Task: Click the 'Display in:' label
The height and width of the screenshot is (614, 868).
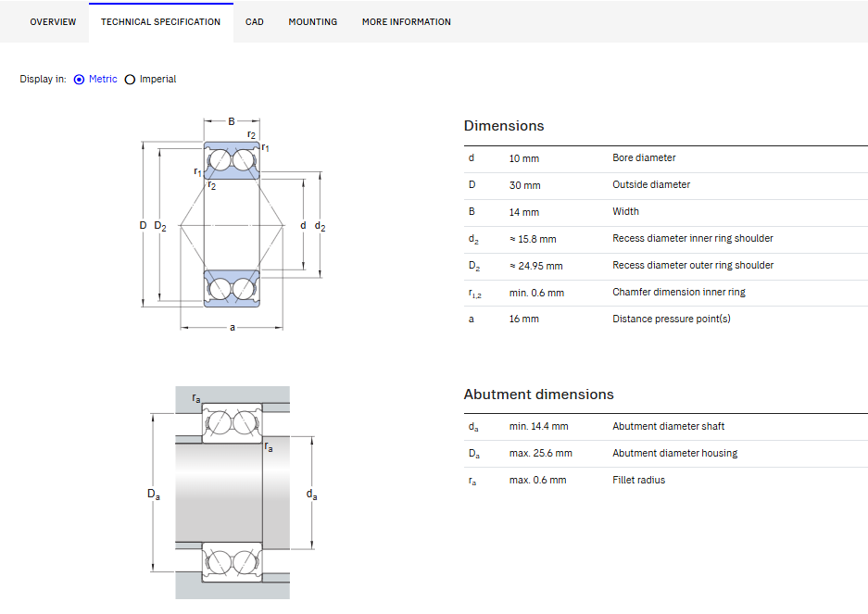Action: [x=43, y=79]
